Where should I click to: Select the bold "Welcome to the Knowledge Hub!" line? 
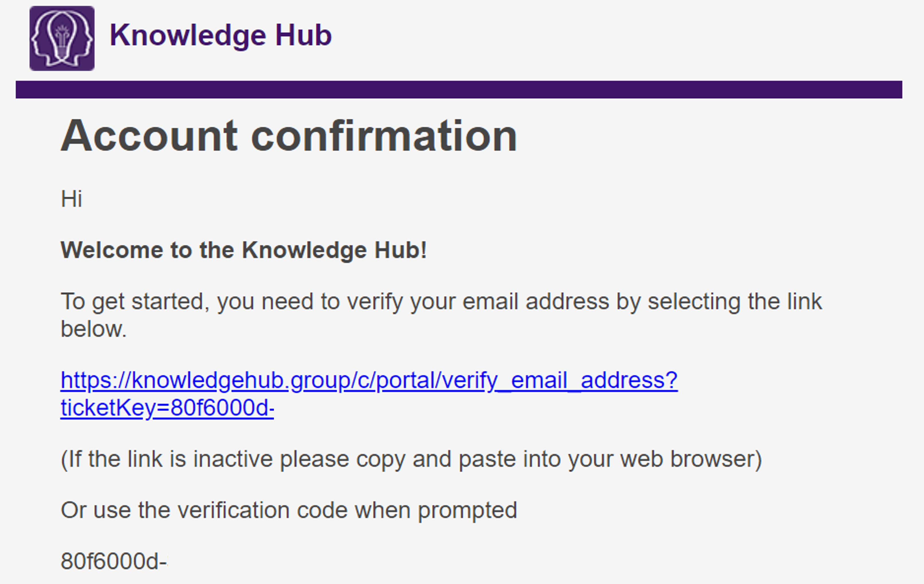(244, 250)
